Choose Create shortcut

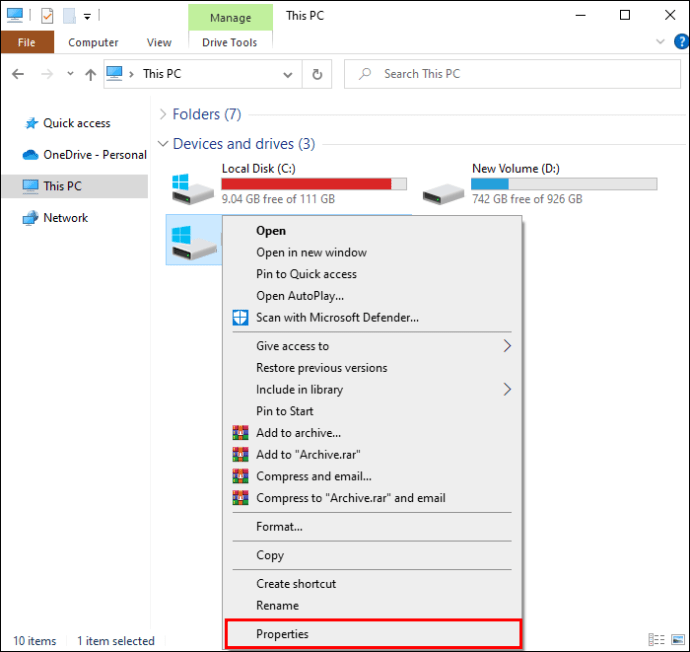tap(373, 584)
